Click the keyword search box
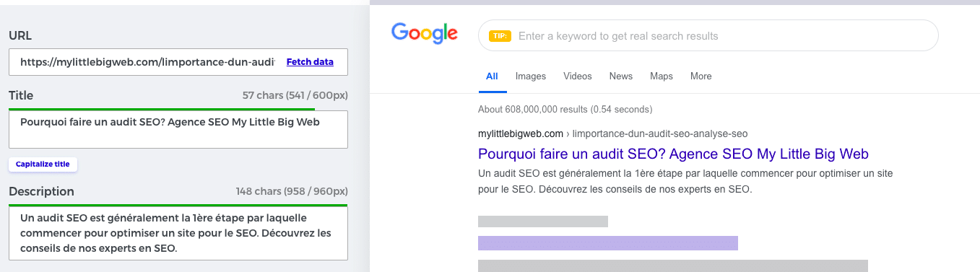Screen dimensions: 980x272 (x=708, y=35)
